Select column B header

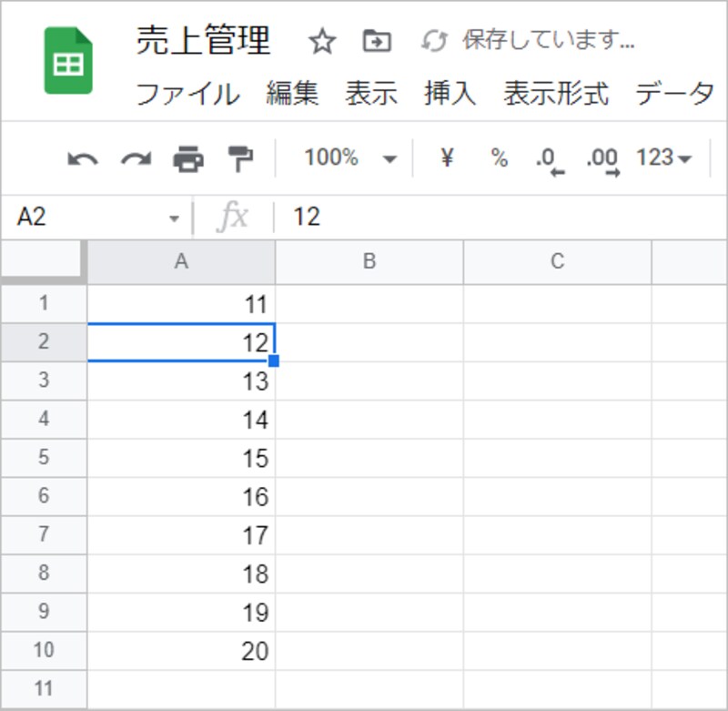[368, 262]
